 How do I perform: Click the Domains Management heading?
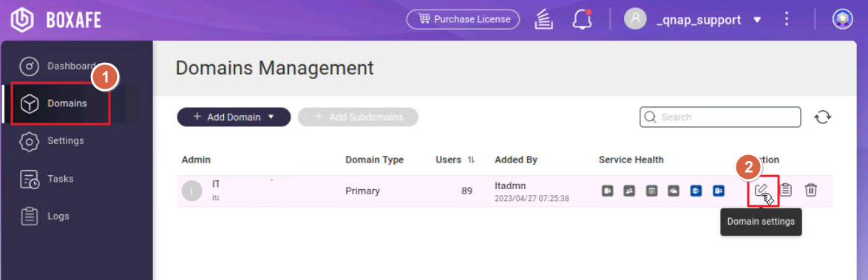pyautogui.click(x=274, y=68)
